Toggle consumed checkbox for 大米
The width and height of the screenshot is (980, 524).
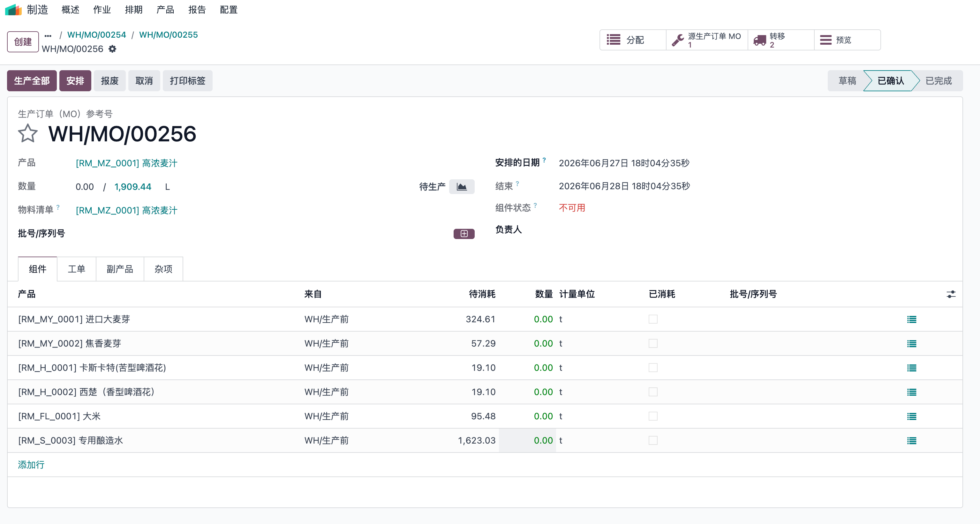653,416
